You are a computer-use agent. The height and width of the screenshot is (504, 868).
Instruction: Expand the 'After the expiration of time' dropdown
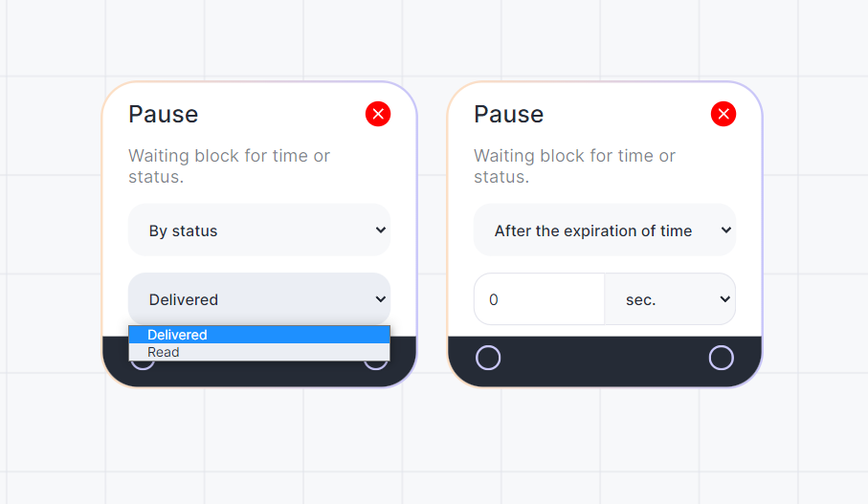tap(605, 230)
